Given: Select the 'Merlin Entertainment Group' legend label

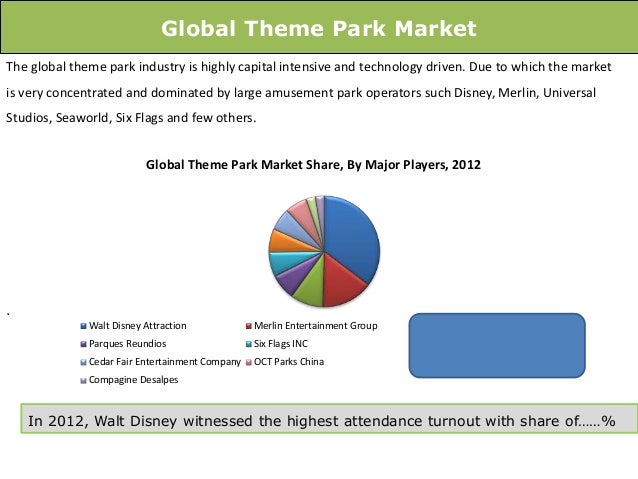Looking at the screenshot, I should tap(316, 326).
